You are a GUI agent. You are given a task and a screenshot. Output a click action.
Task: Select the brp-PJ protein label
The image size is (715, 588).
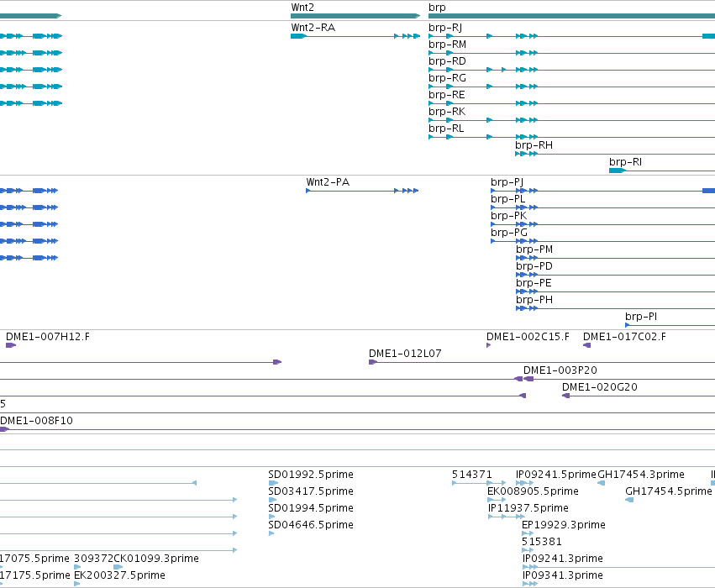click(507, 182)
